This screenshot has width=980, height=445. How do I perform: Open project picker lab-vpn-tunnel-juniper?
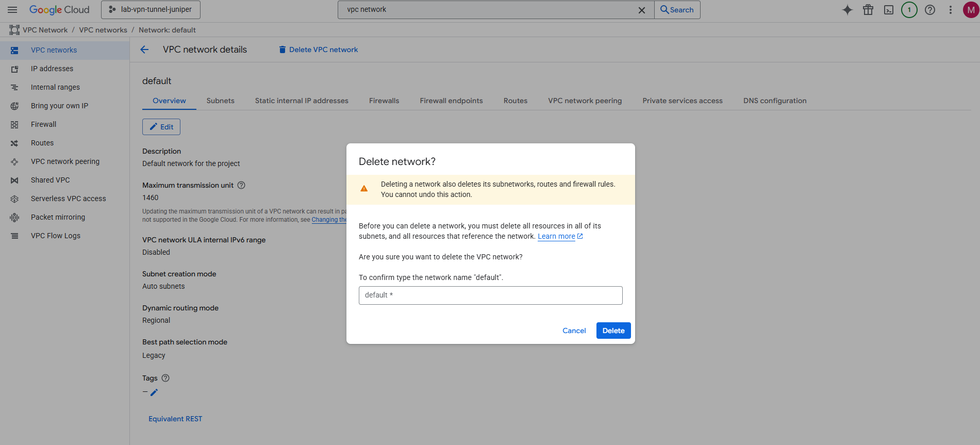pos(151,10)
